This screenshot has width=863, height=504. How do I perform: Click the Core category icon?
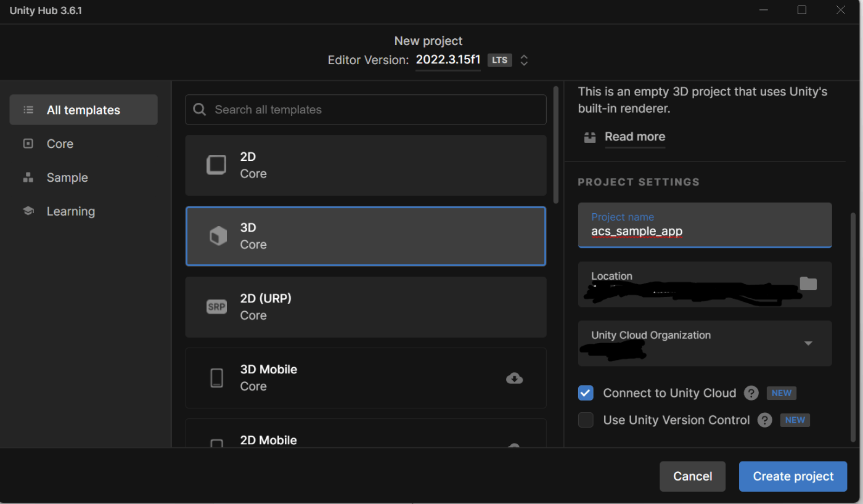pos(28,144)
